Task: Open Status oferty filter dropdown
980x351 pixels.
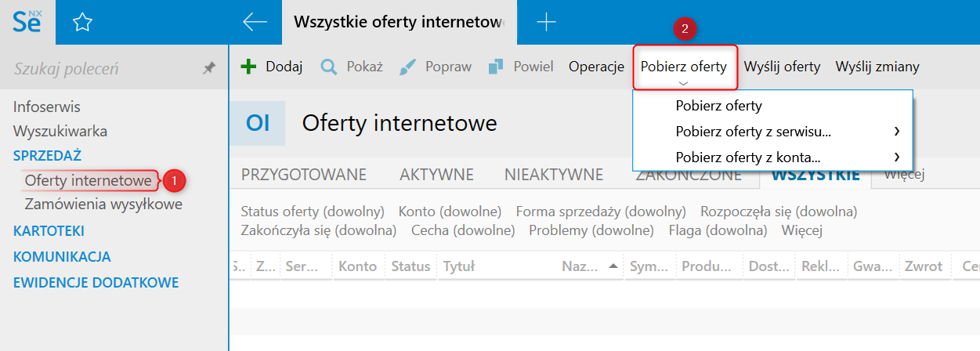Action: pyautogui.click(x=313, y=212)
